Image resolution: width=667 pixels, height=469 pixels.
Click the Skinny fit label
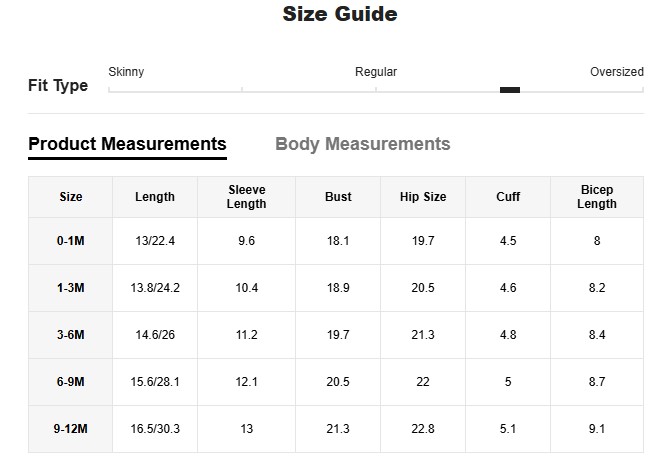126,72
